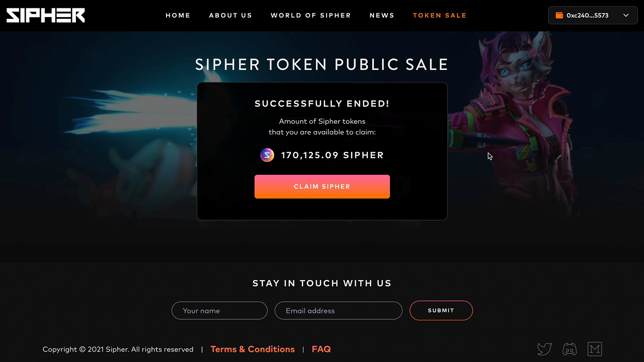Click the Sipher token coin icon
The height and width of the screenshot is (362, 644).
(x=267, y=155)
